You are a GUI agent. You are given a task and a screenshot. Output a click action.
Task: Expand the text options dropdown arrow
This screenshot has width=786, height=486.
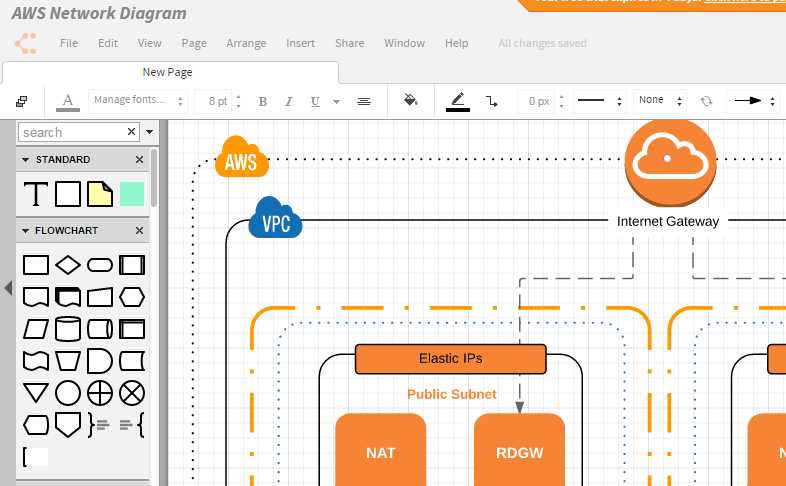tap(336, 102)
